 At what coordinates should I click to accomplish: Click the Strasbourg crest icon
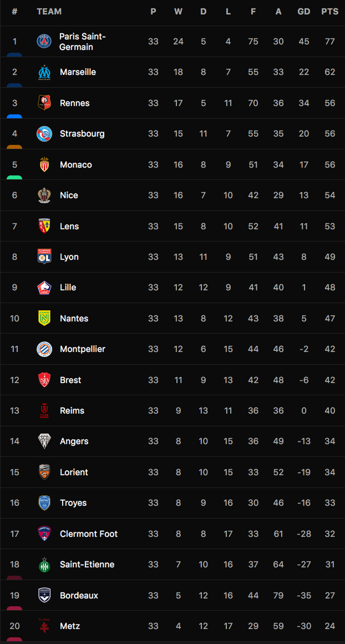[44, 134]
